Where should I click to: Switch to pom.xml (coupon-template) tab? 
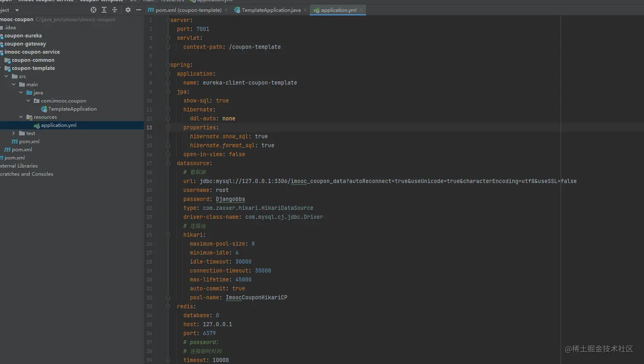188,10
